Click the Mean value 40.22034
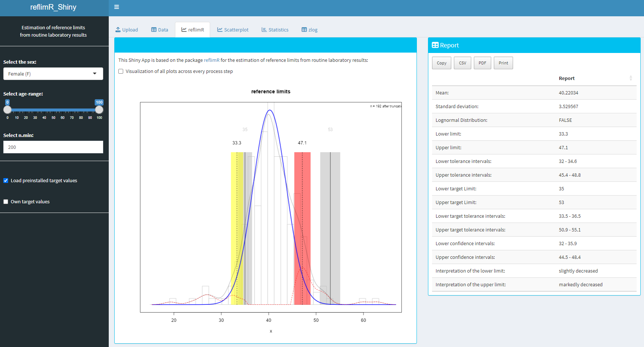Image resolution: width=644 pixels, height=347 pixels. pos(568,93)
